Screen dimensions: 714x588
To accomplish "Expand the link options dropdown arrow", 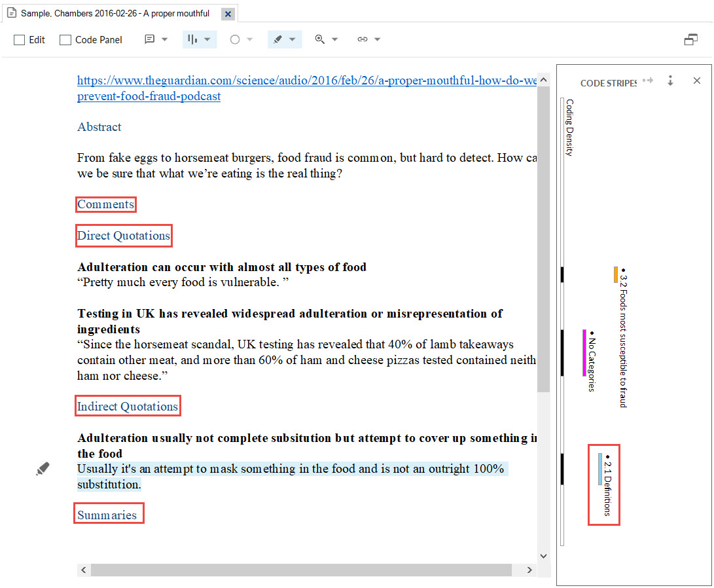I will (378, 40).
